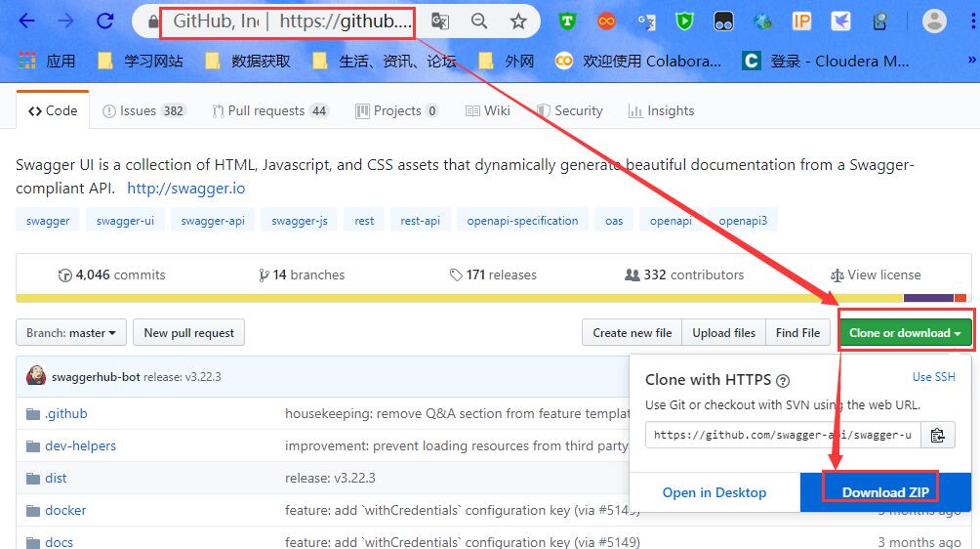Click Download ZIP
This screenshot has width=980, height=549.
point(885,492)
